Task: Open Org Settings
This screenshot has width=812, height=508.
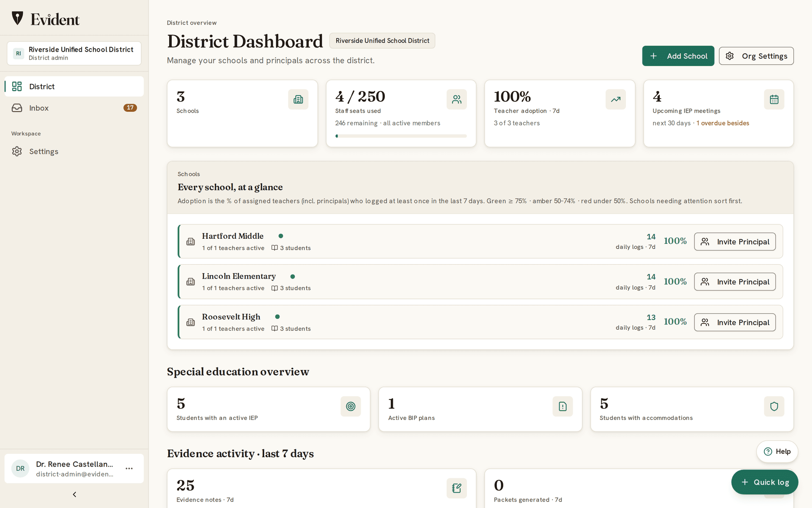Action: (756, 56)
